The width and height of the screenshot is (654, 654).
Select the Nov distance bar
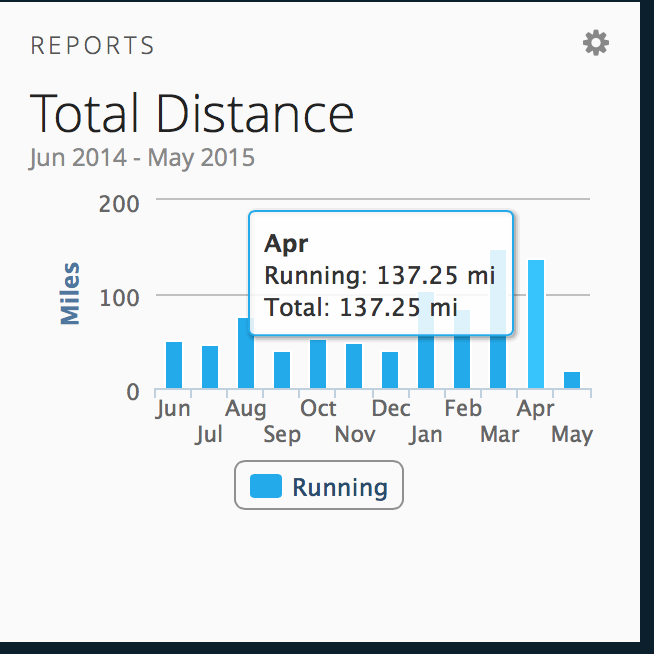[x=354, y=367]
